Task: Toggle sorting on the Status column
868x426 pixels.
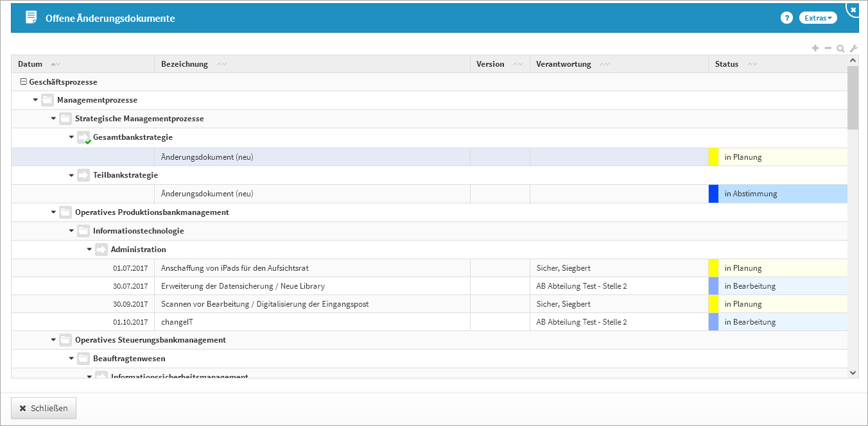Action: [x=727, y=64]
